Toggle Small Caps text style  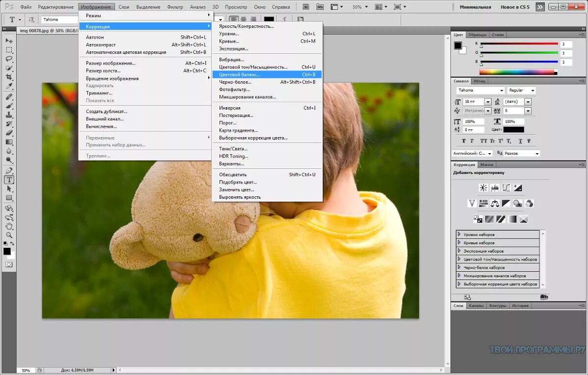(x=491, y=141)
